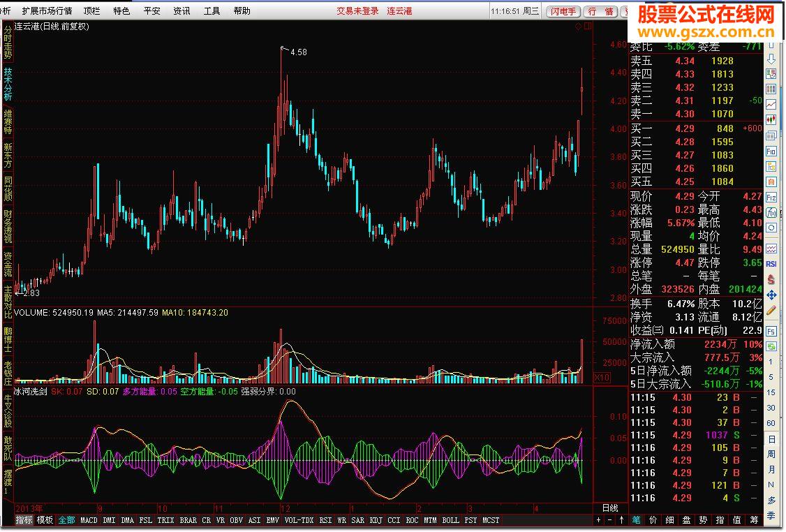The width and height of the screenshot is (786, 532).
Task: Click the + button in bottom bar
Action: coord(598,520)
